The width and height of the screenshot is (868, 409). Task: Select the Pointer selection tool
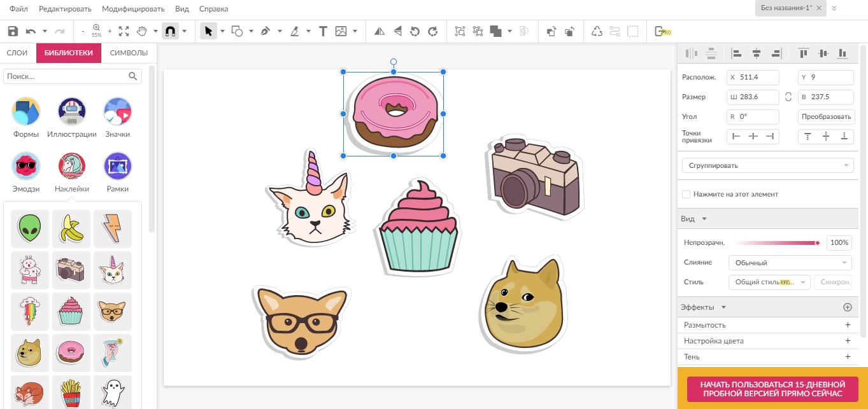pyautogui.click(x=208, y=31)
